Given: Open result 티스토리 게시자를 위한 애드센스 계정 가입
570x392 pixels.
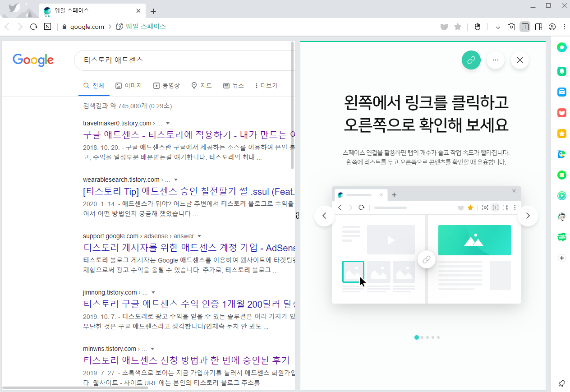Looking at the screenshot, I should 189,247.
